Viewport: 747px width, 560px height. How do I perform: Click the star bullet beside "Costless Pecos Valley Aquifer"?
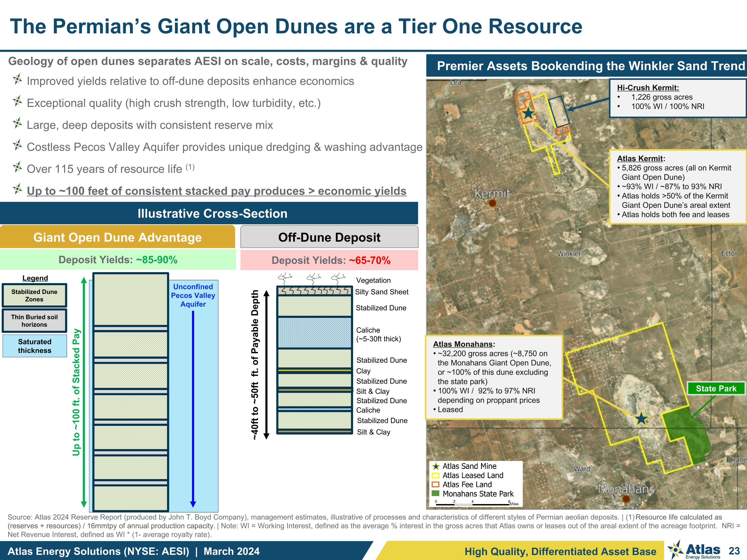tap(17, 146)
